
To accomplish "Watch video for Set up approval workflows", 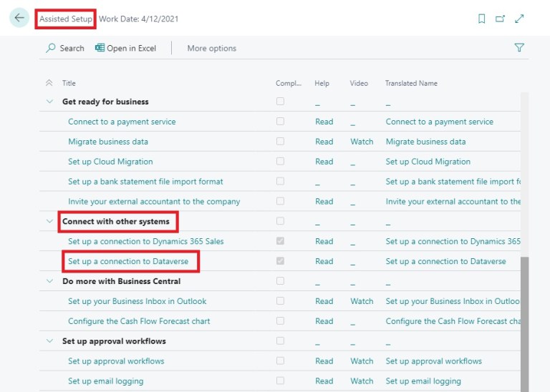I will point(362,361).
